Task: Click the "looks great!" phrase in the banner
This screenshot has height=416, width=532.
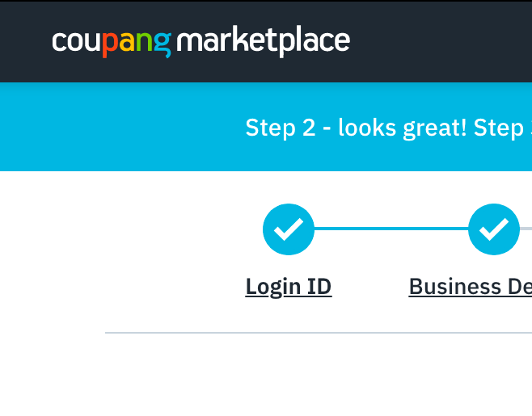Action: [x=403, y=128]
